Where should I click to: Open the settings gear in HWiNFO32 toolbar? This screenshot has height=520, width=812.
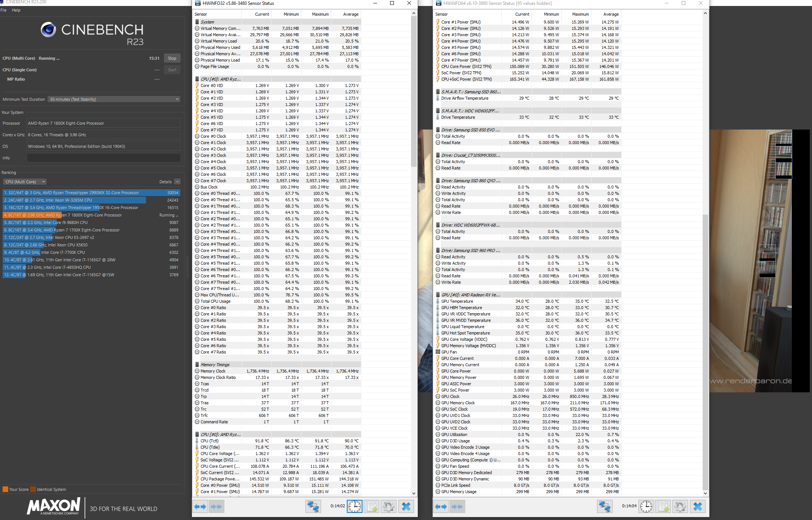[388, 507]
